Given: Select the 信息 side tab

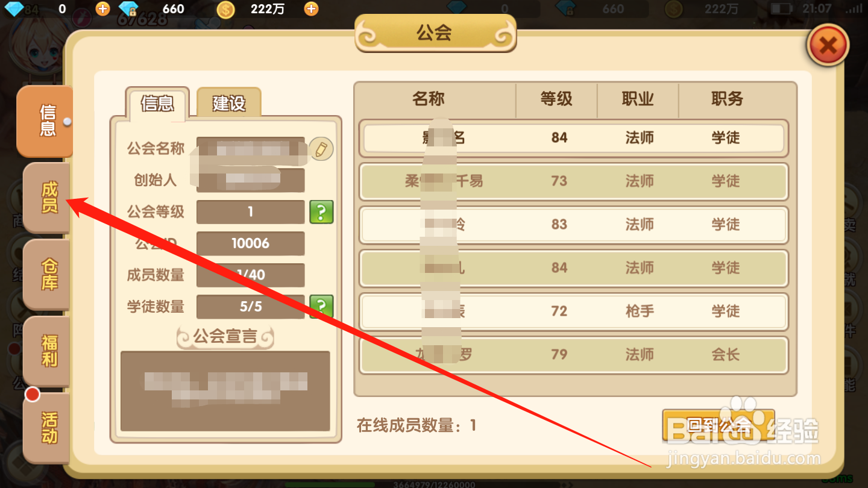Looking at the screenshot, I should 45,121.
